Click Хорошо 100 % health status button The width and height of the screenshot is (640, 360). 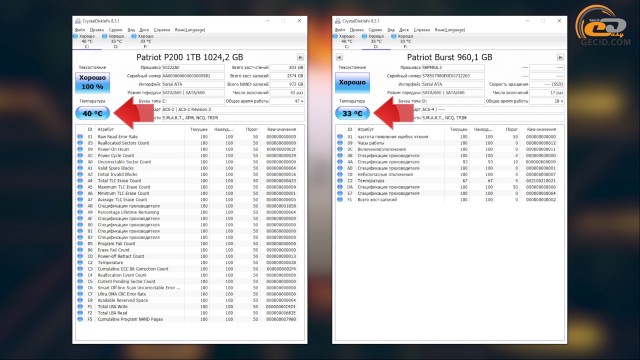click(93, 82)
